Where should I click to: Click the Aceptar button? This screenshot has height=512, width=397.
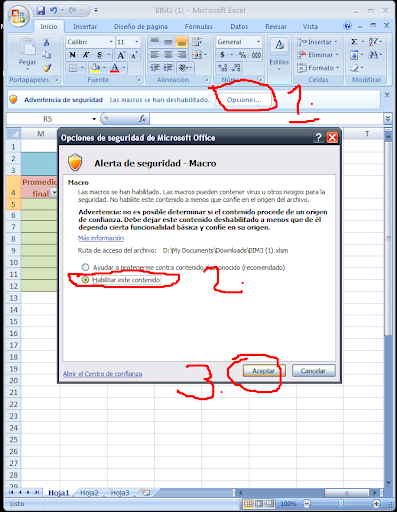pyautogui.click(x=263, y=371)
